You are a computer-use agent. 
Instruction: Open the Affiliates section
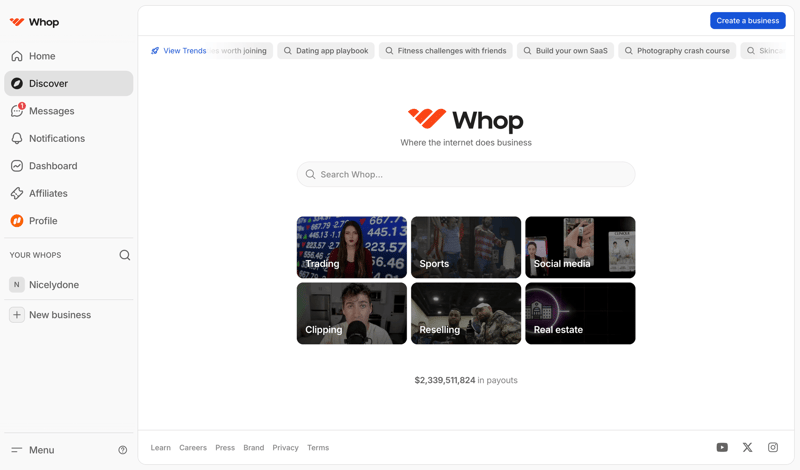point(68,193)
